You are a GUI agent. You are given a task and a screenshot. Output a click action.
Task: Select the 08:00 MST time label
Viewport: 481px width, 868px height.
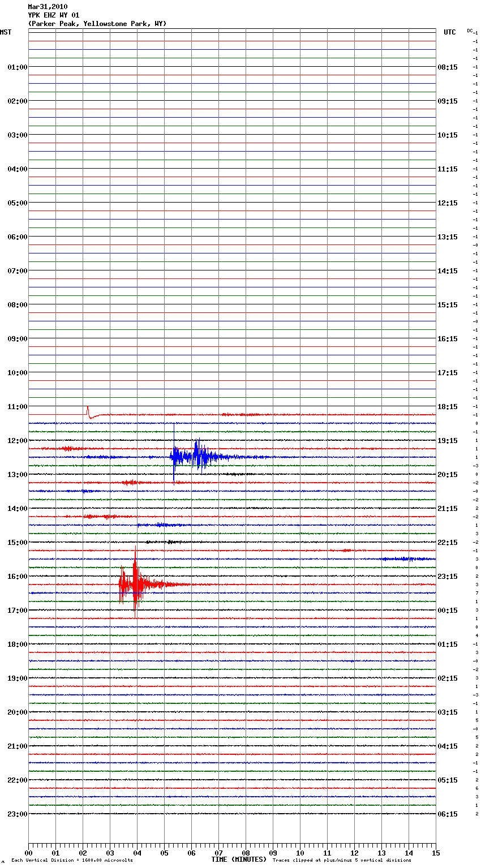click(x=18, y=305)
